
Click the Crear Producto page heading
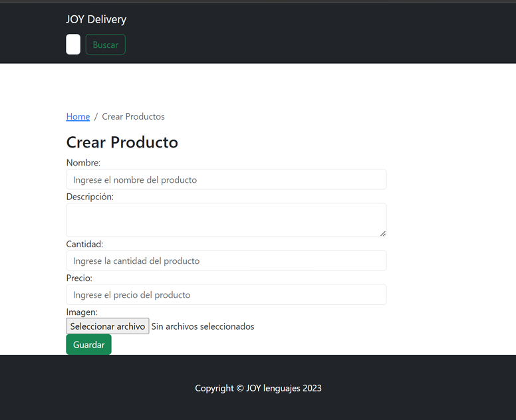[122, 142]
